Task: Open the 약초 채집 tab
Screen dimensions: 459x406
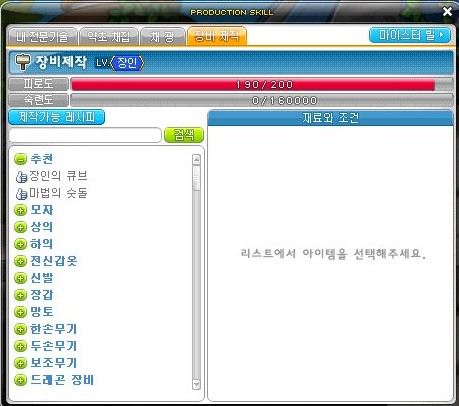Action: [x=108, y=36]
